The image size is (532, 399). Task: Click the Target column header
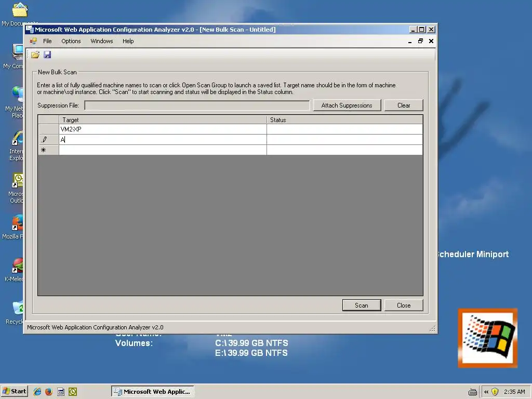pos(163,120)
